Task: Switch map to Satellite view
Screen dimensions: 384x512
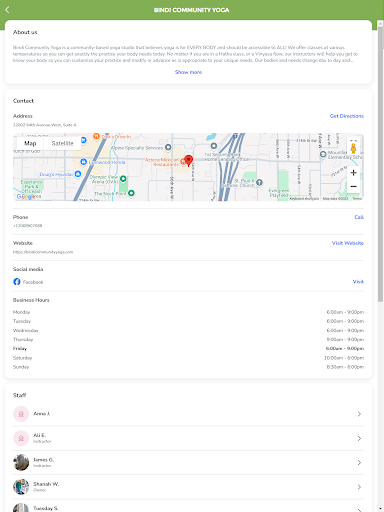Action: click(x=62, y=143)
